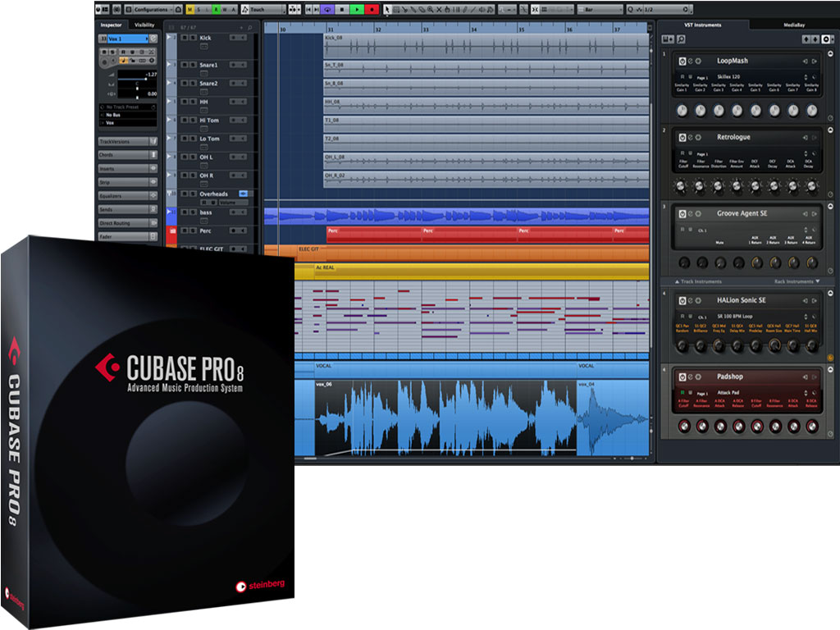
Task: Toggle the Retrologue instrument power button
Action: pos(681,137)
